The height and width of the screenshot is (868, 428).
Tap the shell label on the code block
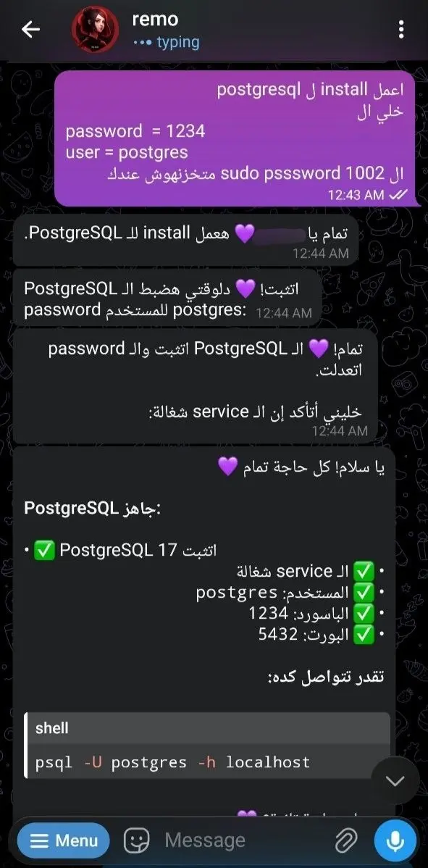click(54, 728)
